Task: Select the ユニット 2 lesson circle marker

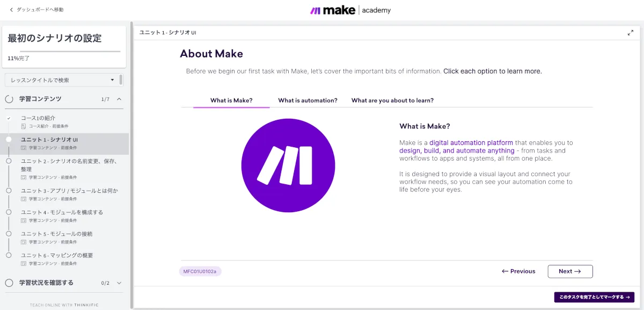Action: click(x=9, y=161)
